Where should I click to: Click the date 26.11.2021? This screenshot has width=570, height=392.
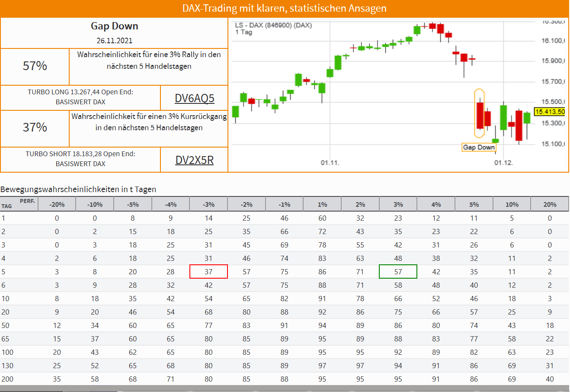pos(115,41)
